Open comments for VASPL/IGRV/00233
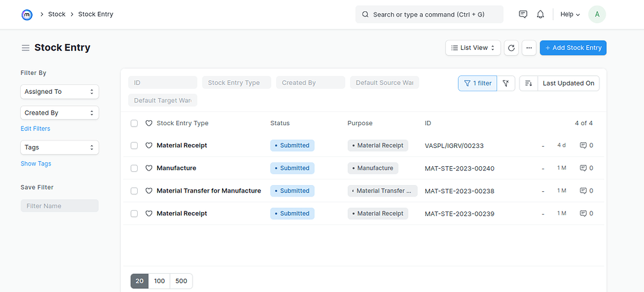The height and width of the screenshot is (292, 644). pyautogui.click(x=586, y=145)
